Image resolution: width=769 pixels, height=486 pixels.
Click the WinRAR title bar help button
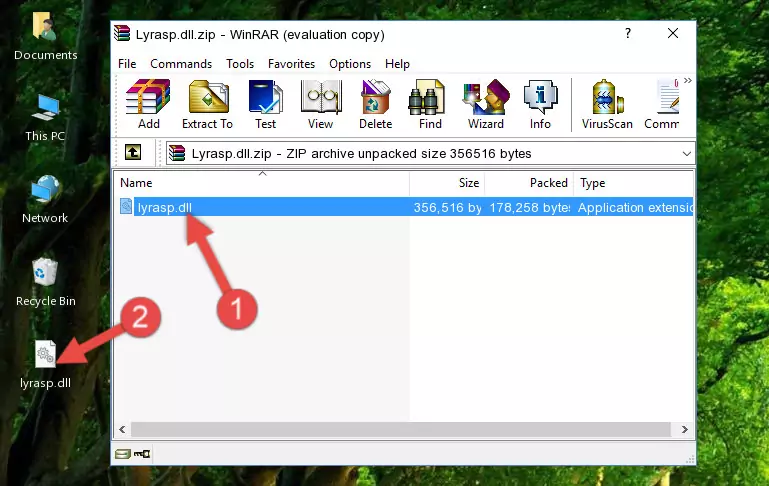628,33
